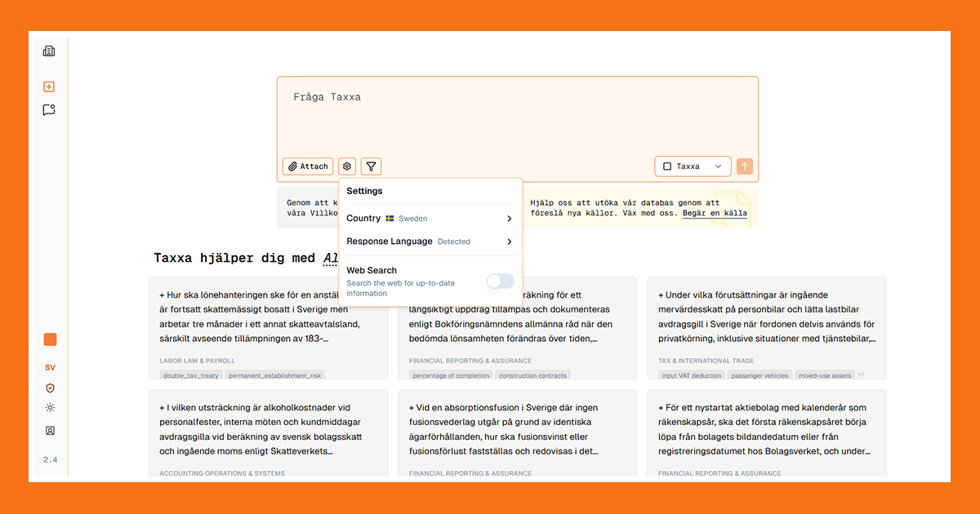Select the nystartat aktiebolag räkenskapsår question card

click(767, 433)
